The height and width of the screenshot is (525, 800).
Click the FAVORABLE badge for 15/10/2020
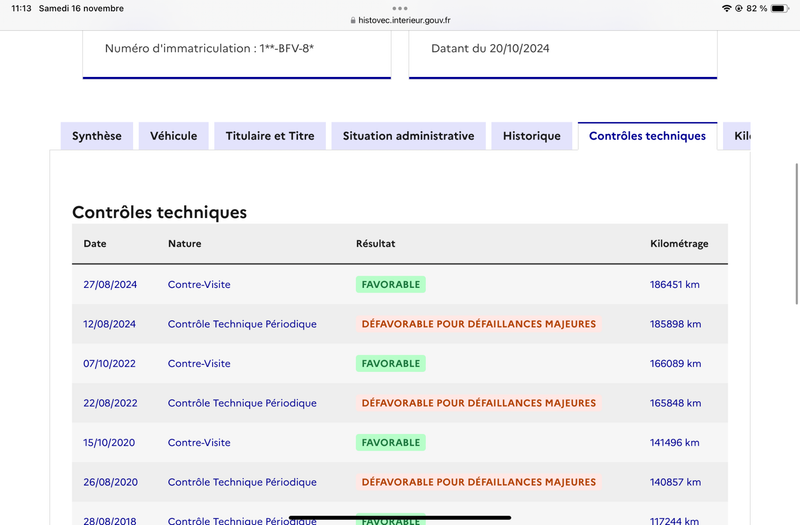pos(391,443)
